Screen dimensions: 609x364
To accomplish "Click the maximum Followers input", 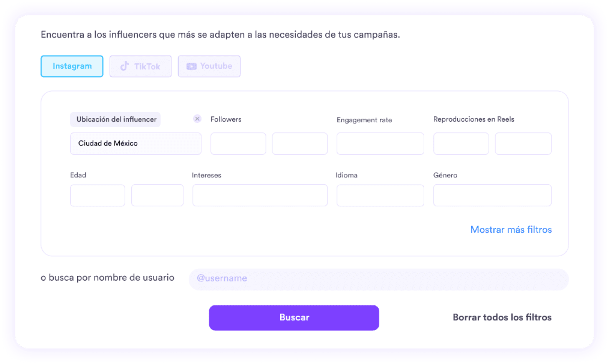I will point(300,144).
